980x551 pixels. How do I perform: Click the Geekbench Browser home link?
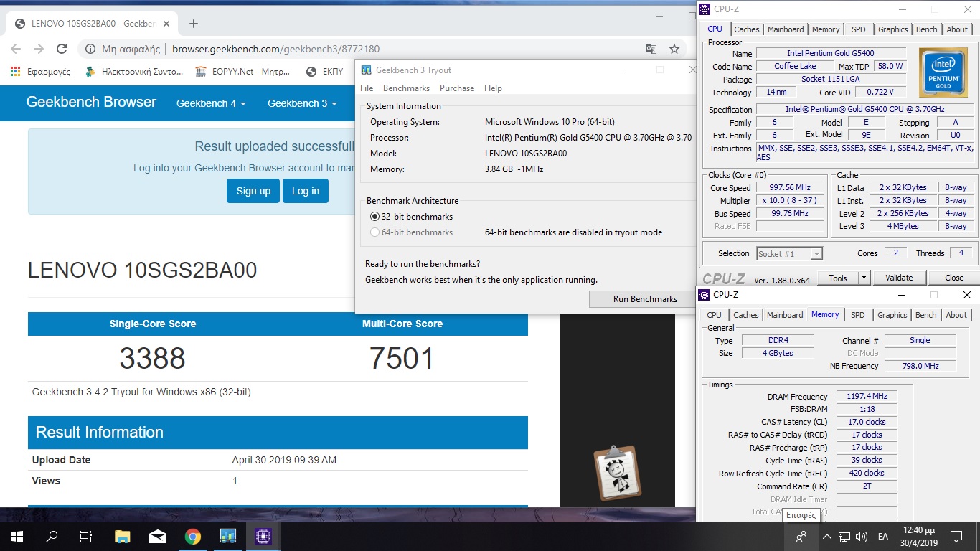click(91, 102)
